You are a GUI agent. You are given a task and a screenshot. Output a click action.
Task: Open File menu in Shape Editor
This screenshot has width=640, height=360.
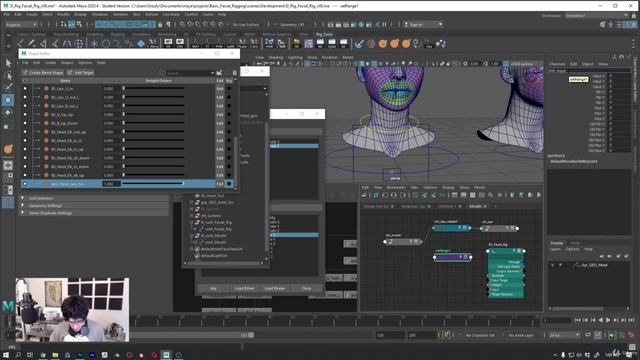tap(25, 63)
